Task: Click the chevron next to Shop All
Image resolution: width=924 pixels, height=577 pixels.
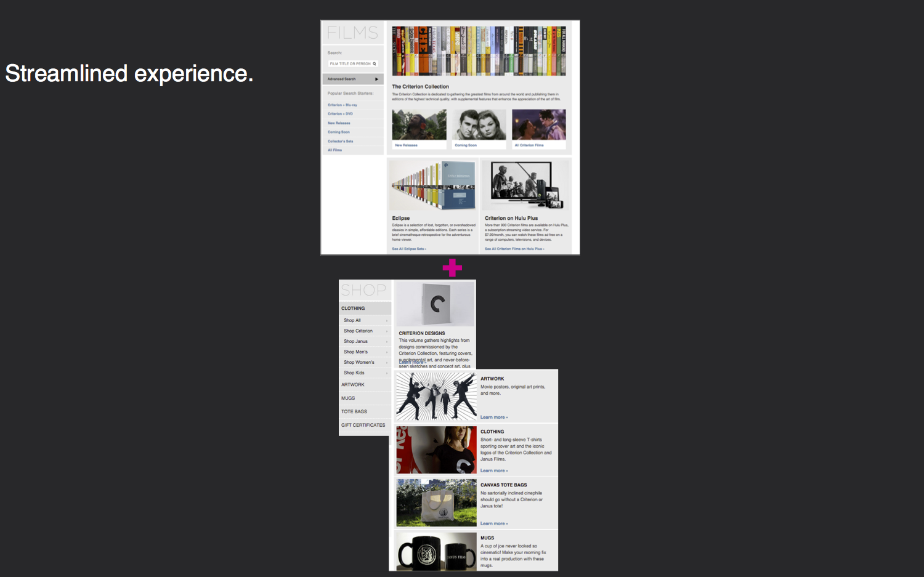Action: 387,321
